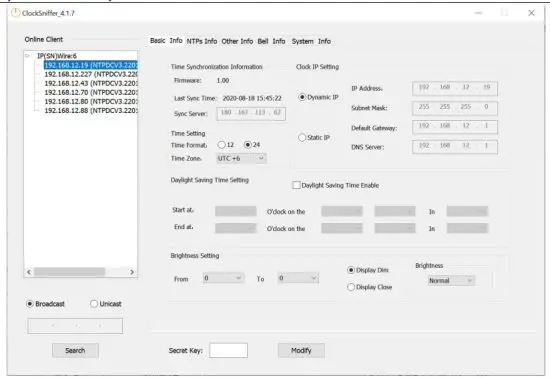Viewport: 550px width, 378px height.
Task: Select client 192.168.12.19 in the list
Action: click(91, 65)
